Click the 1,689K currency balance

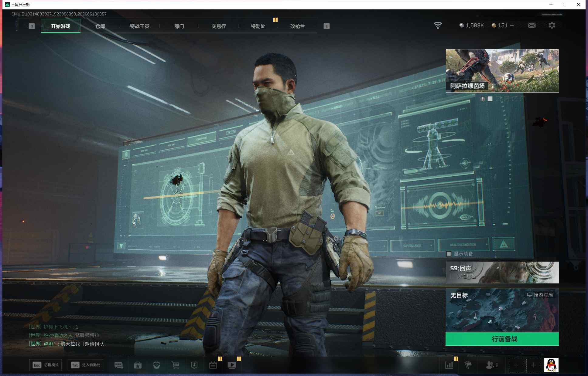pyautogui.click(x=471, y=25)
